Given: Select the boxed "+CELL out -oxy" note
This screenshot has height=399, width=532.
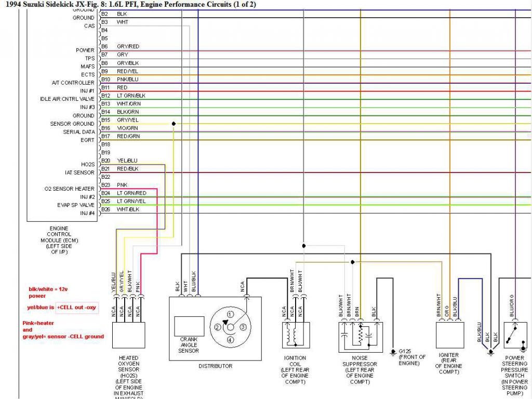Looking at the screenshot, I should [77, 308].
